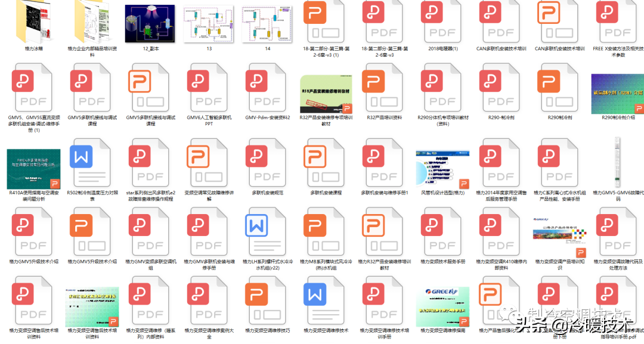644x344 pixels.
Task: Open the 2018电暖器(1) PDF file
Action: coord(442,20)
